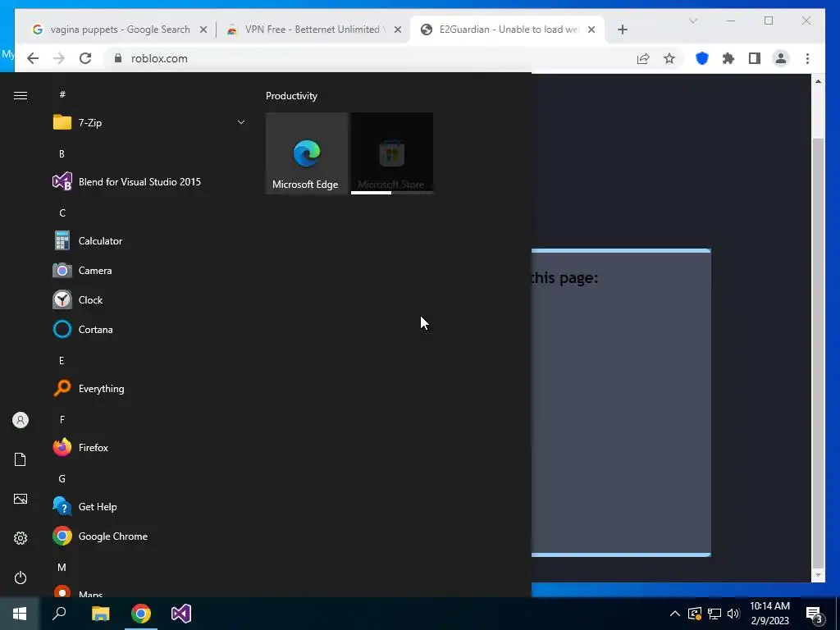
Task: Open a new Chrome tab
Action: click(x=622, y=30)
